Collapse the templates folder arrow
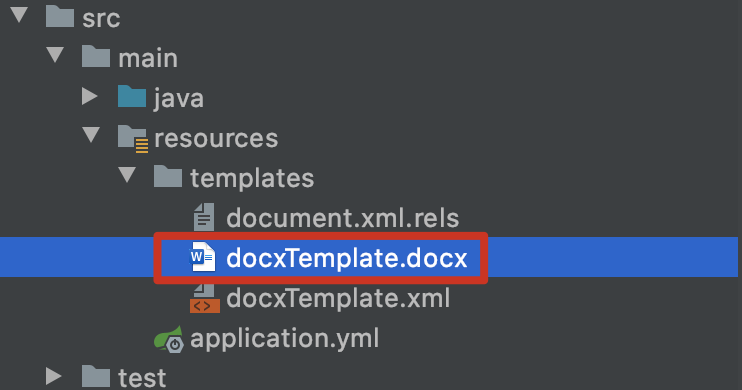The image size is (742, 390). [127, 175]
